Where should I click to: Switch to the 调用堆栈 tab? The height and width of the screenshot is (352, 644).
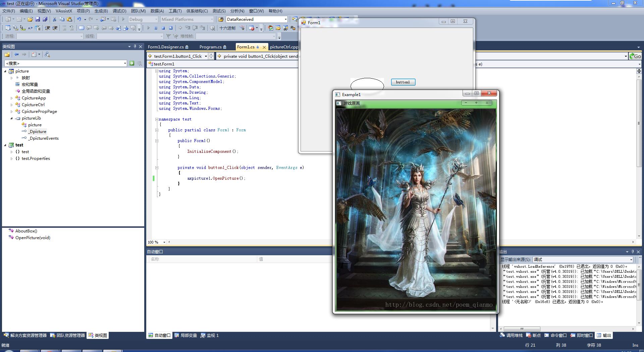511,335
